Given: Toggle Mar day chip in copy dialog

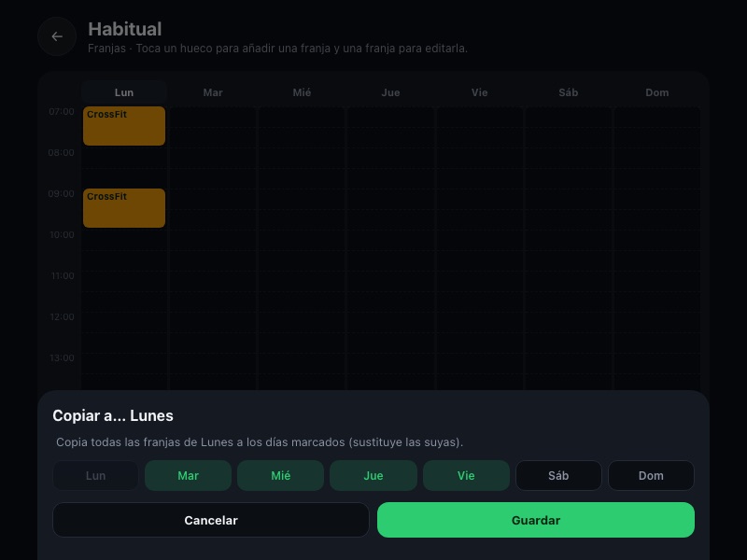Looking at the screenshot, I should pos(189,475).
